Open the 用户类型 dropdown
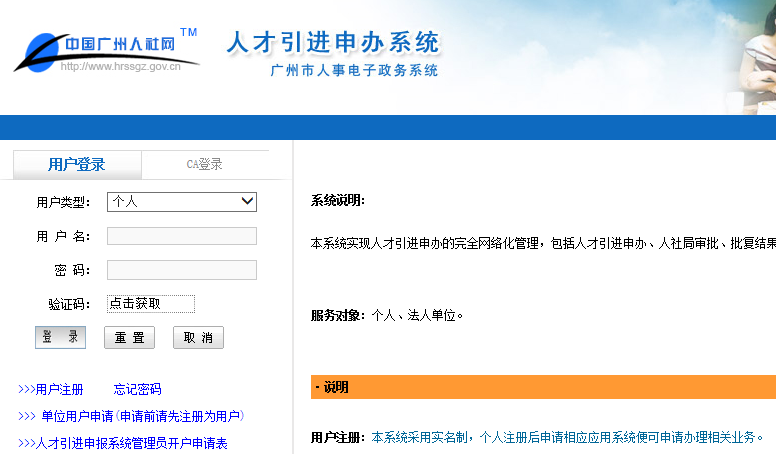Screen dimensions: 776x454 tap(181, 202)
